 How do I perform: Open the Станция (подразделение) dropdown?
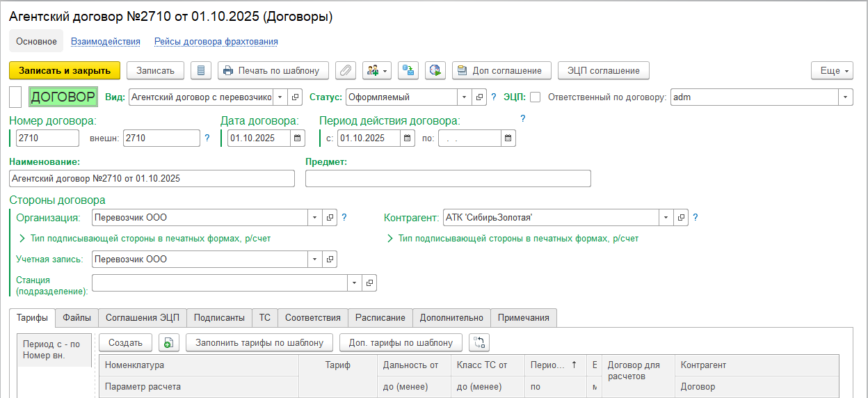point(354,282)
